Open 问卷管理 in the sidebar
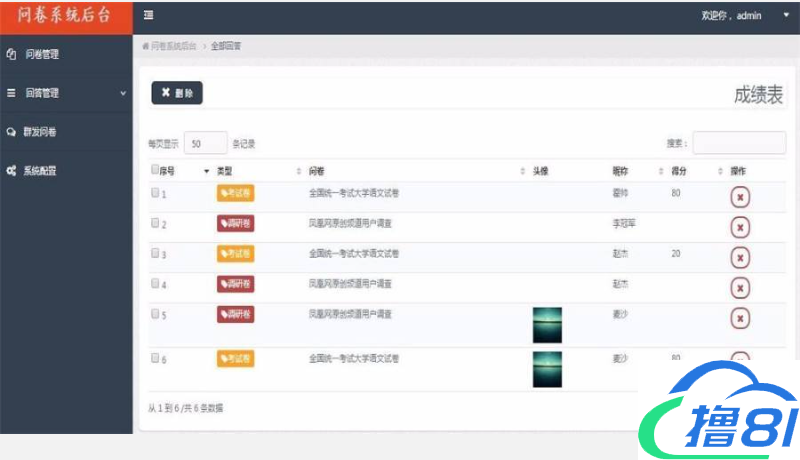This screenshot has height=460, width=800. click(x=41, y=54)
